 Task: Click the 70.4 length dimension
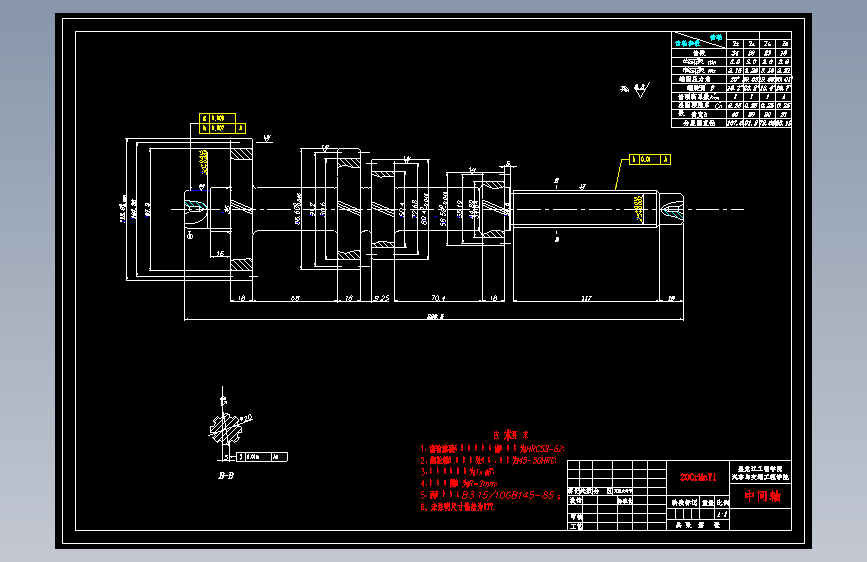[x=438, y=298]
